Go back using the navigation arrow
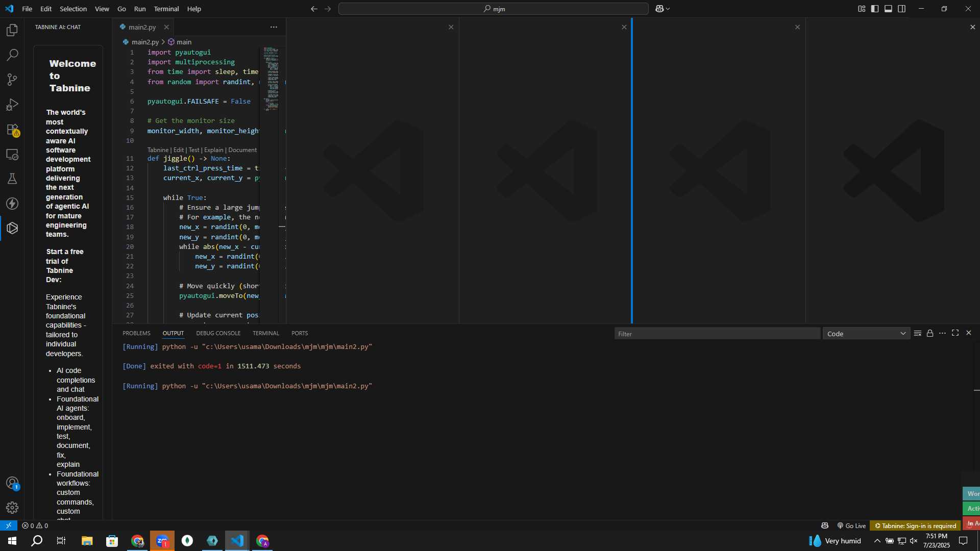 click(x=314, y=9)
